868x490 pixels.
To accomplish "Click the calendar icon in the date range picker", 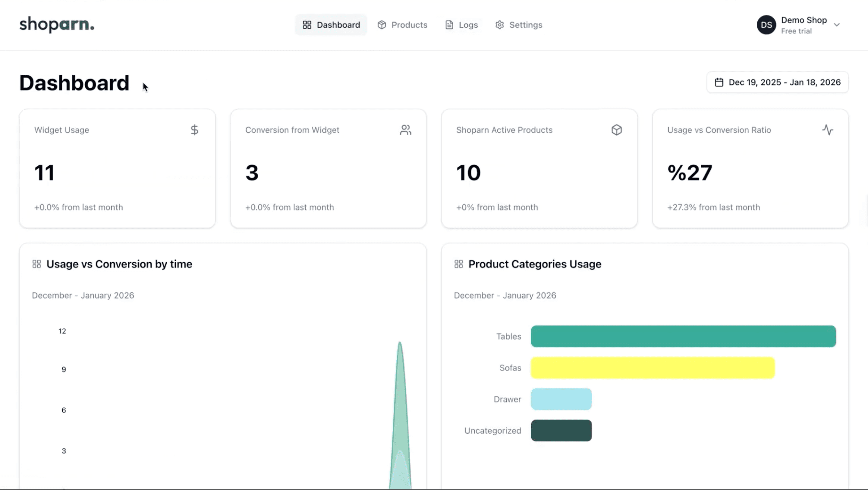I will coord(719,82).
